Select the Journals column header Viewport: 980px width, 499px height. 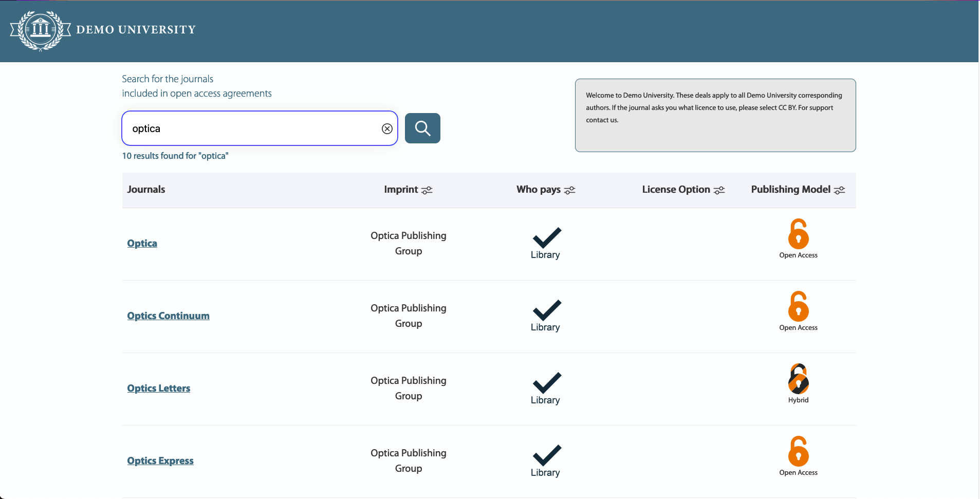click(x=146, y=189)
